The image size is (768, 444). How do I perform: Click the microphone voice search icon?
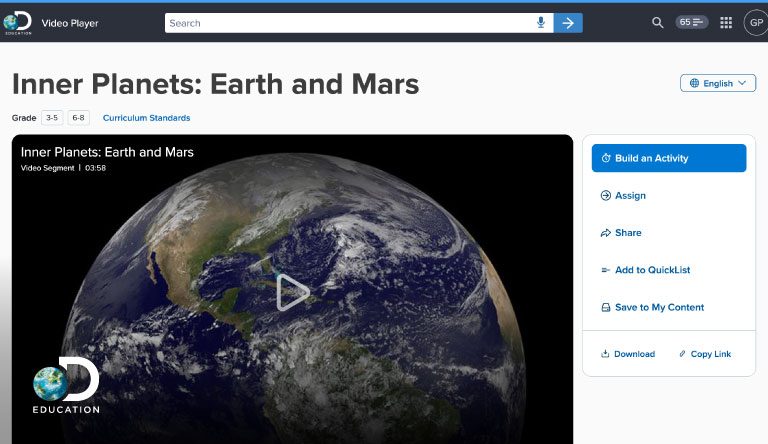tap(541, 23)
